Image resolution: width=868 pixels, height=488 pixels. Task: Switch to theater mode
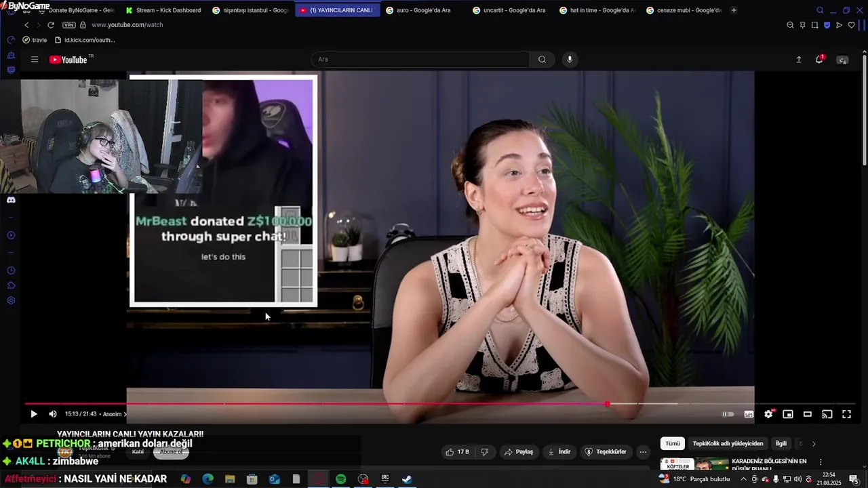pos(808,414)
